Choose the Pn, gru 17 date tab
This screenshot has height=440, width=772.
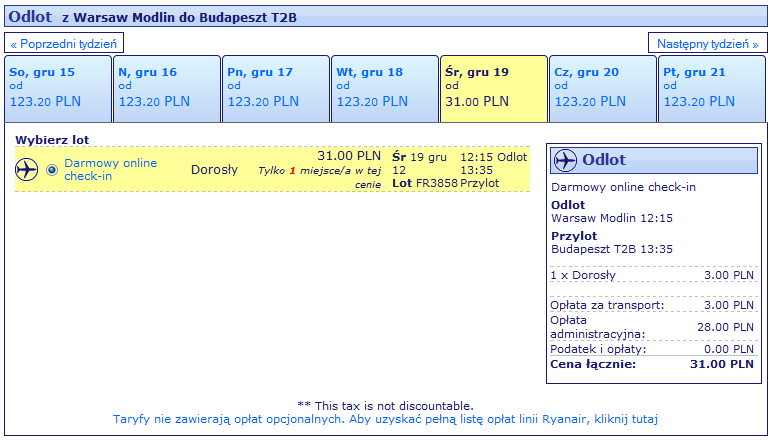point(275,88)
